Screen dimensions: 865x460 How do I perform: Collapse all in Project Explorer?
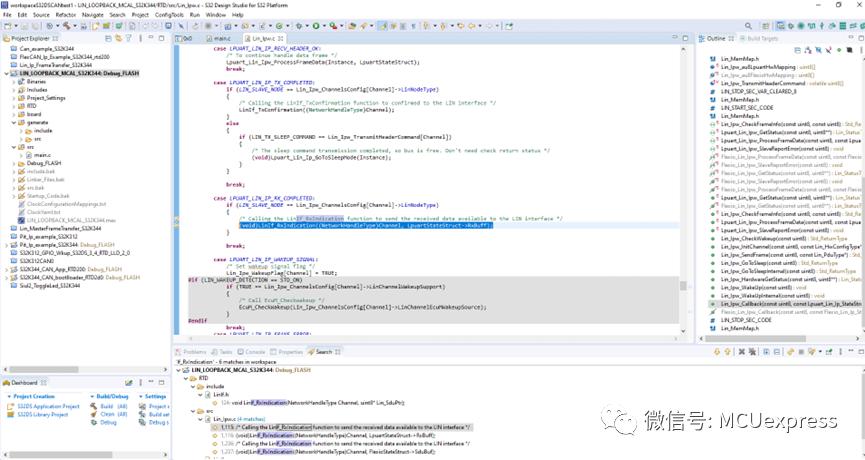pos(109,39)
